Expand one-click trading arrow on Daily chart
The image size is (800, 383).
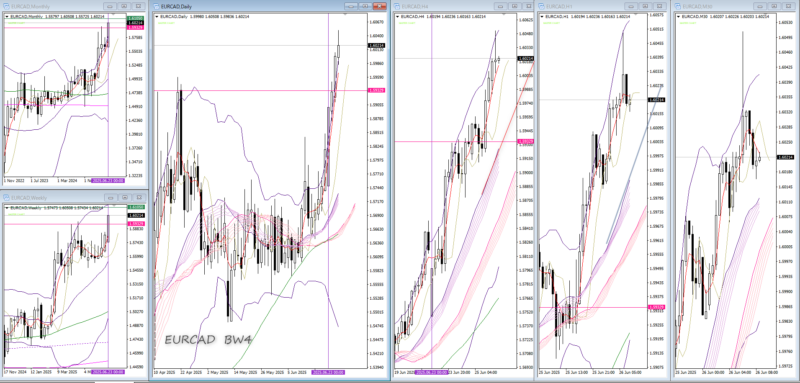coord(157,17)
